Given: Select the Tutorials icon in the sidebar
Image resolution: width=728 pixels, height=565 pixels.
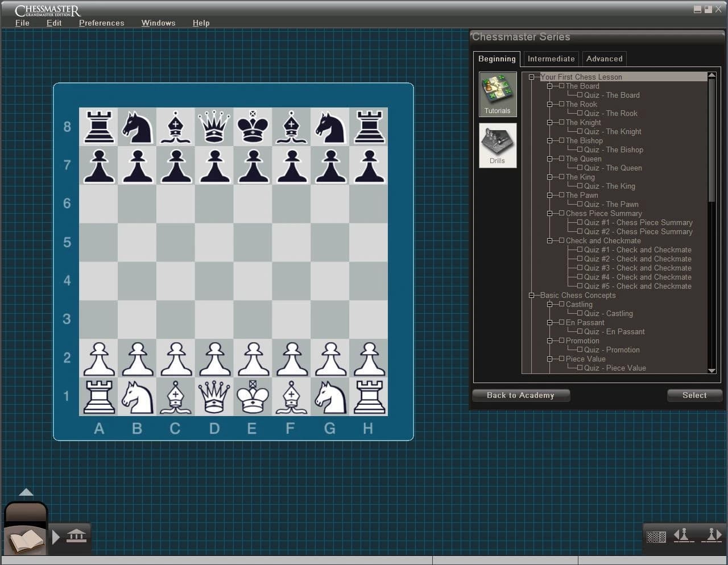Looking at the screenshot, I should 497,93.
